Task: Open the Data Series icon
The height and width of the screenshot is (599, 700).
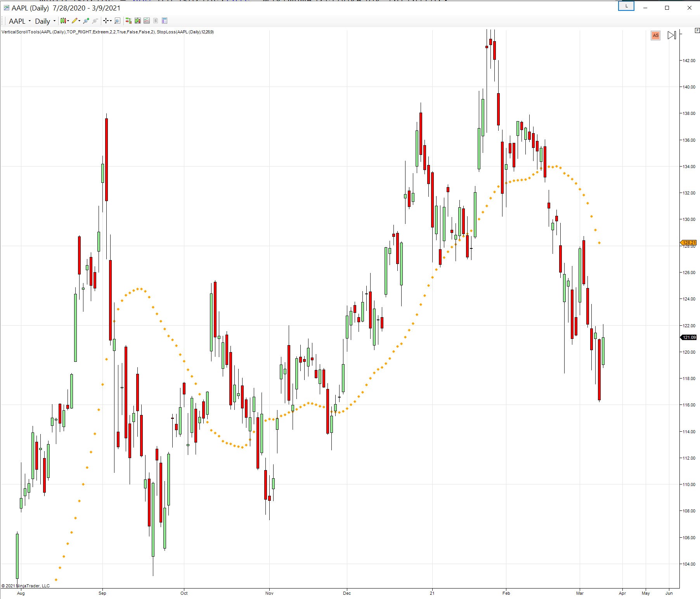Action: [x=137, y=21]
